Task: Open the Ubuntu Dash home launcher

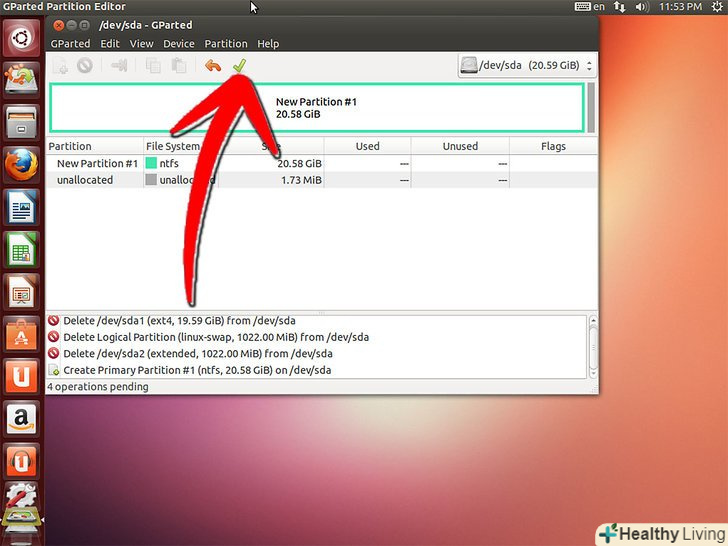Action: click(x=21, y=38)
